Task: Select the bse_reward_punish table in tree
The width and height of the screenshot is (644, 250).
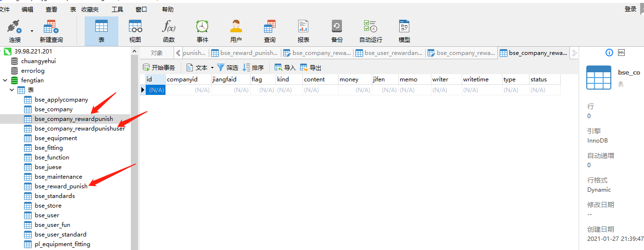Action: pos(61,186)
